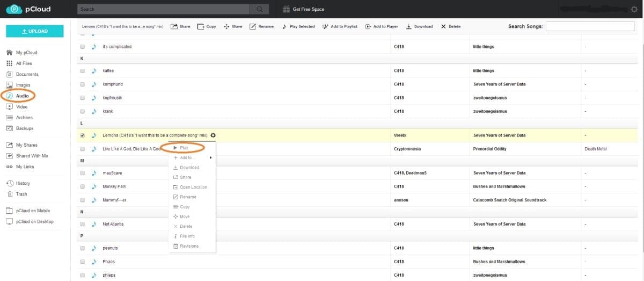Viewport: 644px width, 281px height.
Task: Click Copy in the toolbar
Action: coord(207,26)
